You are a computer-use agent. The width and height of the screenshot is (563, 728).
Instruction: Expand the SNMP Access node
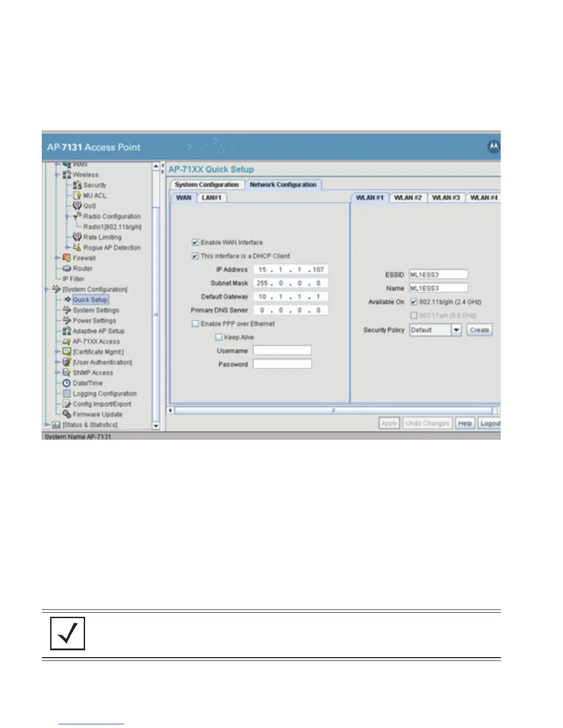[57, 373]
